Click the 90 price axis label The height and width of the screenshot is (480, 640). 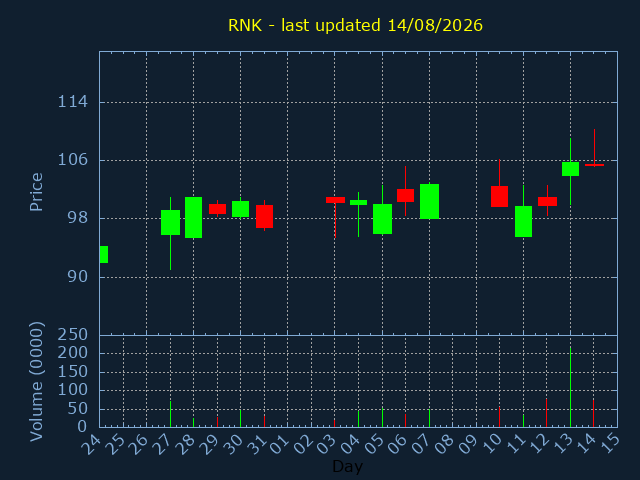pyautogui.click(x=78, y=277)
